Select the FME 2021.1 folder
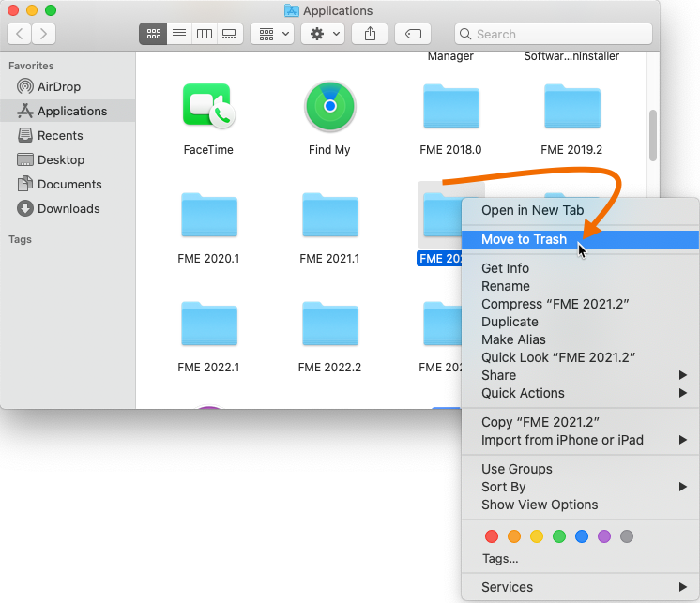This screenshot has height=603, width=700. point(330,215)
